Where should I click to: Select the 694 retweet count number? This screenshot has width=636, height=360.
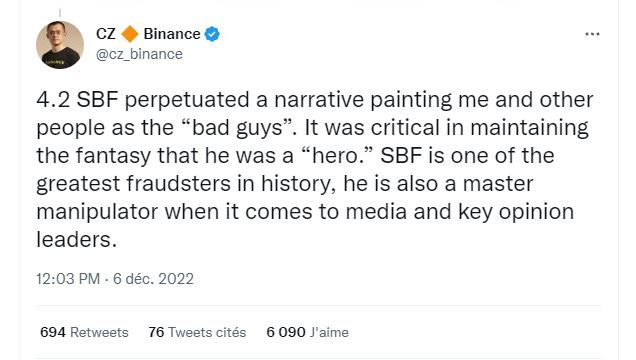point(53,332)
